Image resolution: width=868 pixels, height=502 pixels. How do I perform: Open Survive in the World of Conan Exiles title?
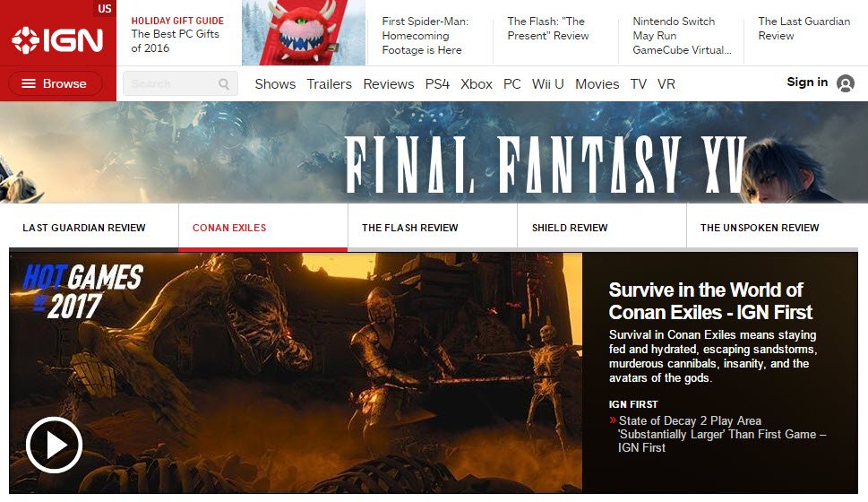710,301
